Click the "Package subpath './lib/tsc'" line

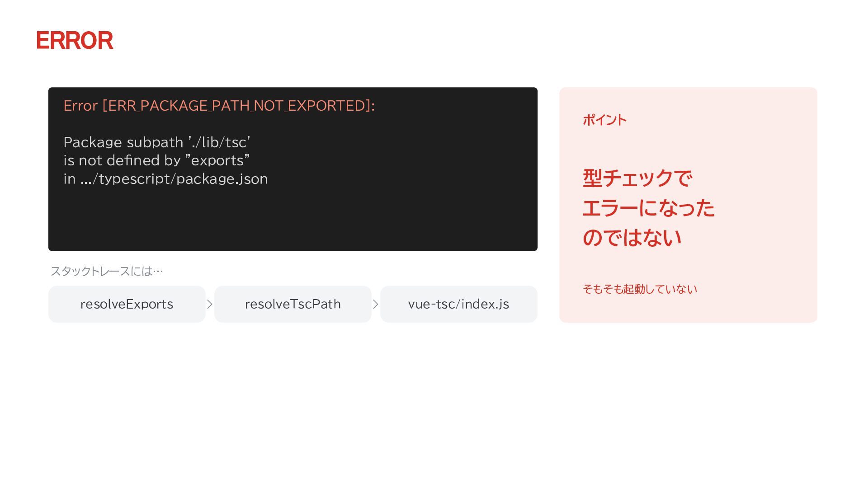point(157,142)
